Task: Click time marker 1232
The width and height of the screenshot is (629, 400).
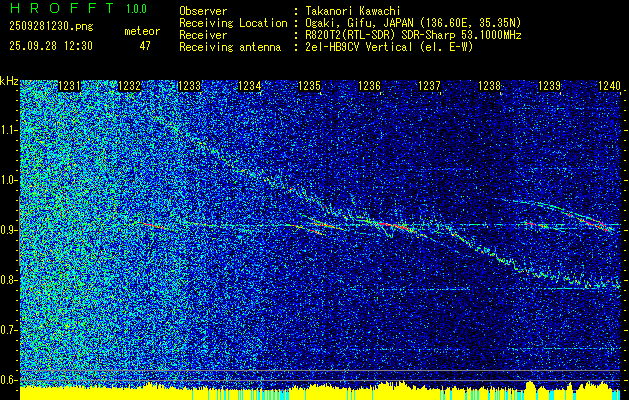Action: [130, 85]
